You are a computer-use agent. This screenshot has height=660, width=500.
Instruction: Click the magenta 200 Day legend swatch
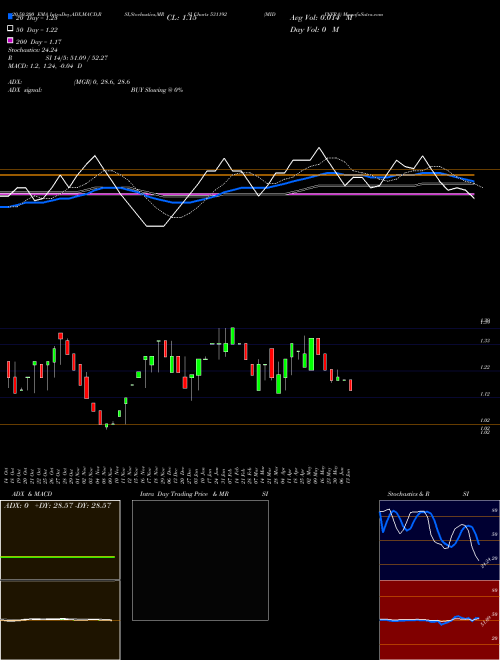click(x=10, y=40)
